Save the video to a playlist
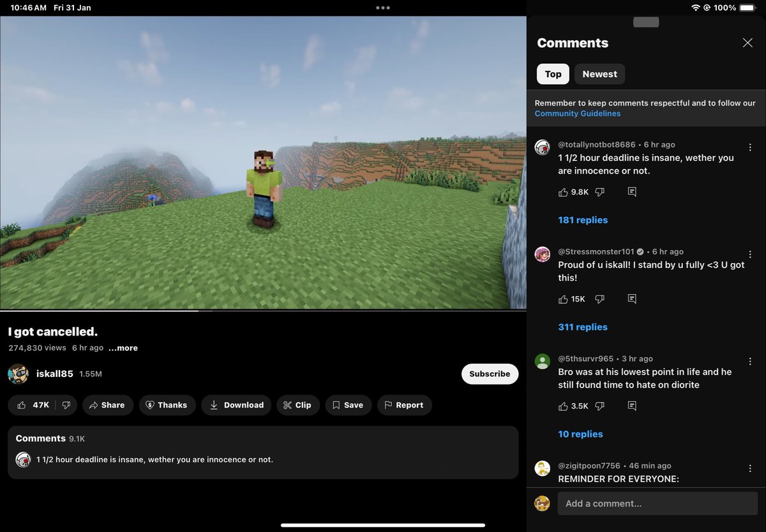The width and height of the screenshot is (766, 532). coord(348,405)
